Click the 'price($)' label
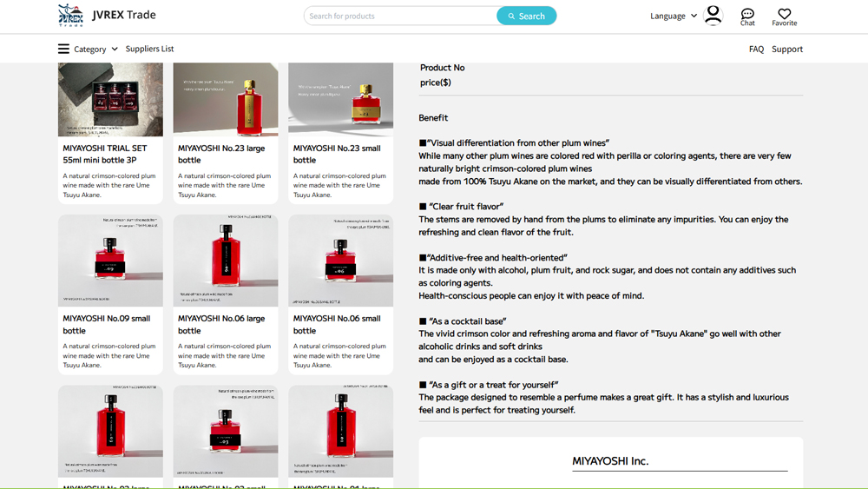Image resolution: width=868 pixels, height=489 pixels. tap(435, 83)
